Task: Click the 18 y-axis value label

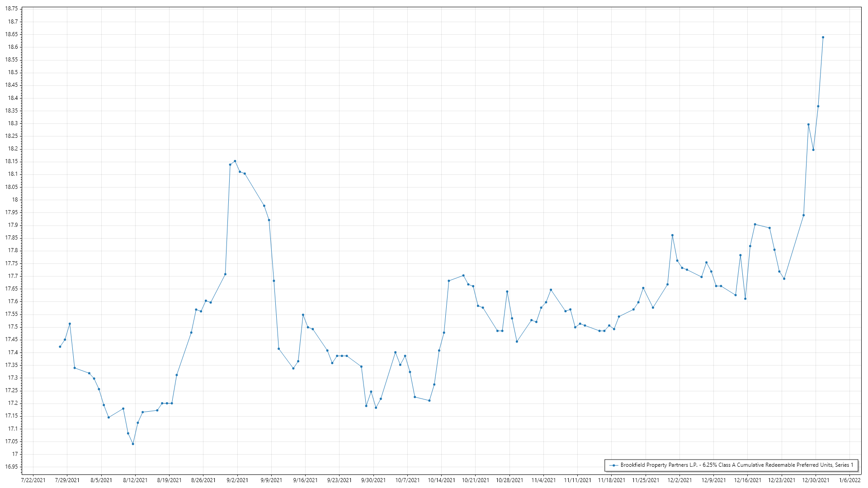Action: pos(15,200)
